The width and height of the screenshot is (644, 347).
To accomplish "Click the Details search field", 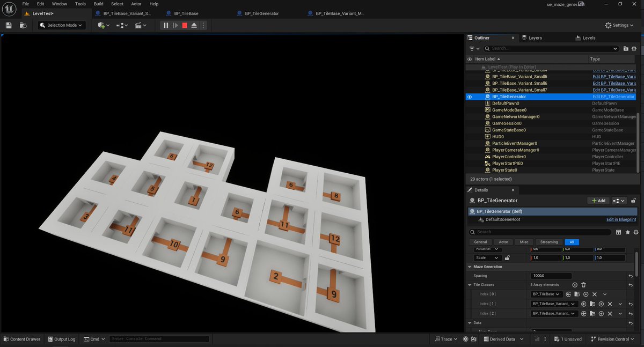I will coord(540,232).
